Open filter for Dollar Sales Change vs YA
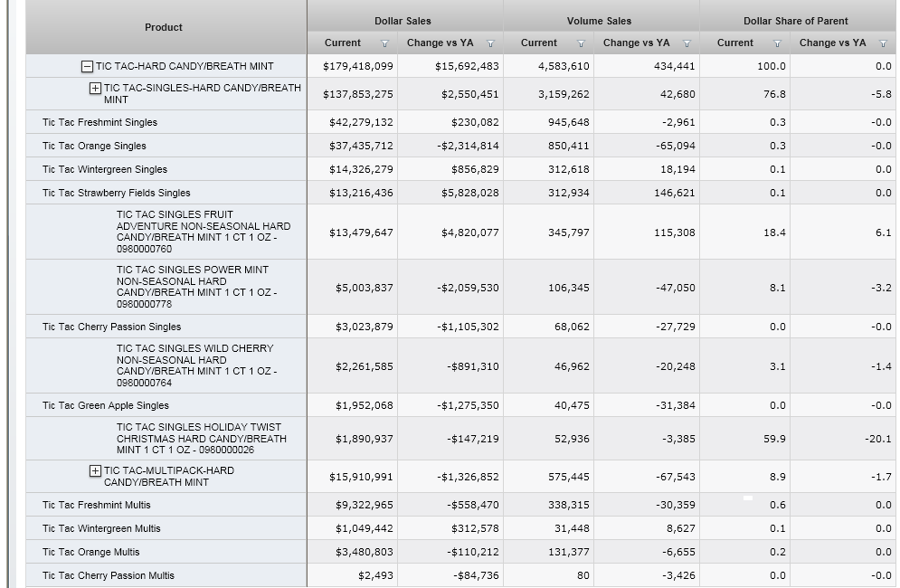 point(491,43)
